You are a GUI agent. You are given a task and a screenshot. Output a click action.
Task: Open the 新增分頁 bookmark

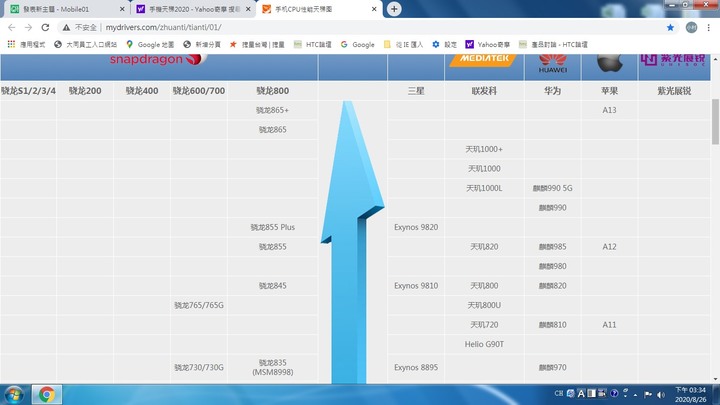202,45
